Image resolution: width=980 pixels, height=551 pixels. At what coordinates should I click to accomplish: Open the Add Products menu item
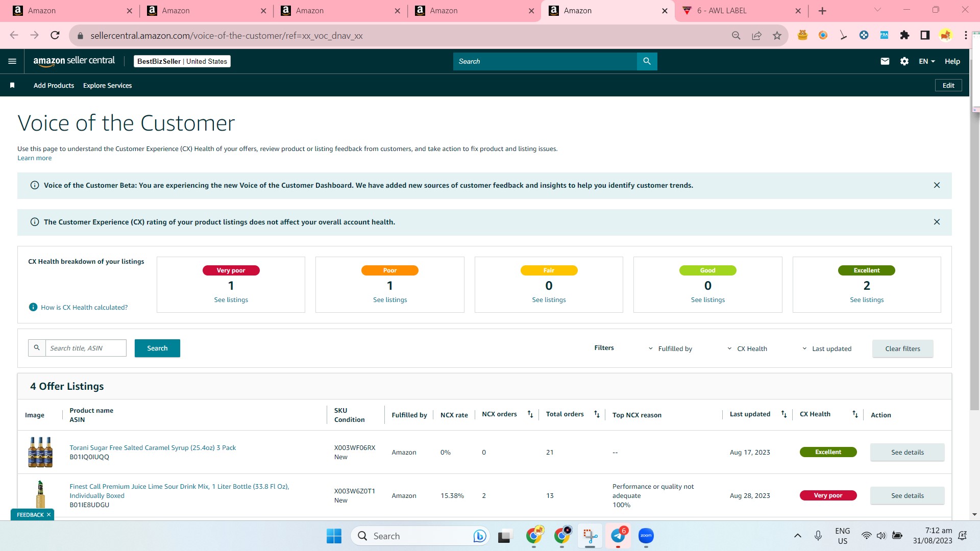(x=54, y=85)
